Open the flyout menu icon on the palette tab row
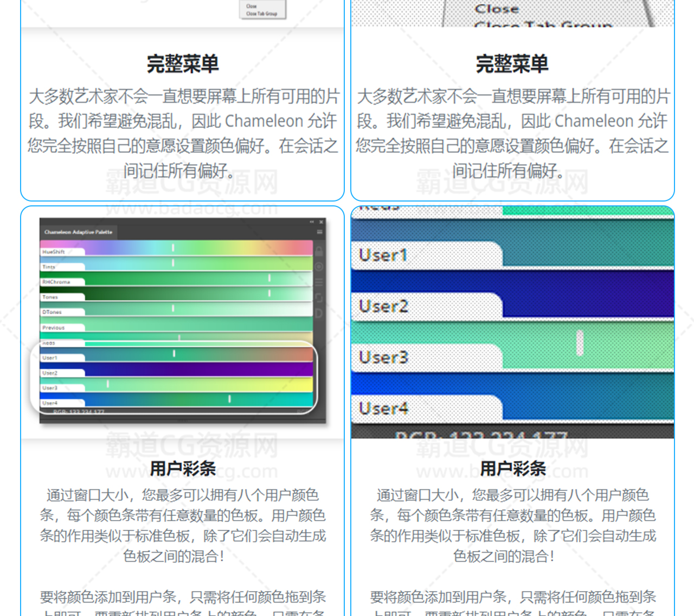The width and height of the screenshot is (694, 616). 319,232
